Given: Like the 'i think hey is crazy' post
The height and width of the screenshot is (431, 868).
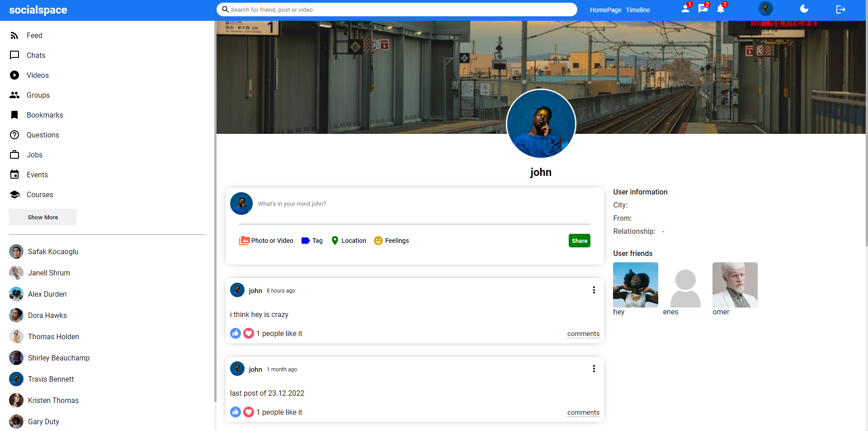Looking at the screenshot, I should [236, 333].
